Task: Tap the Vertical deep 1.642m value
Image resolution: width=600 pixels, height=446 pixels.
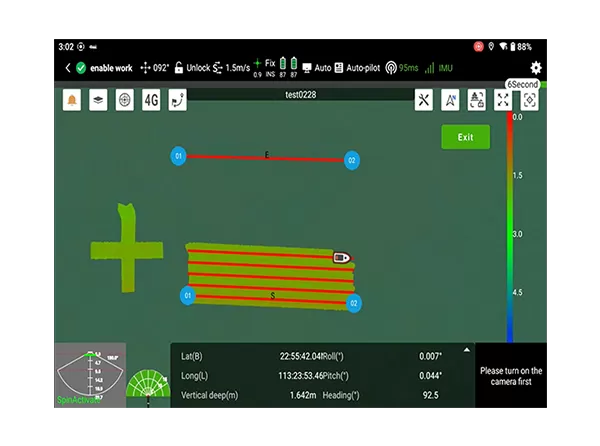Action: coord(303,395)
